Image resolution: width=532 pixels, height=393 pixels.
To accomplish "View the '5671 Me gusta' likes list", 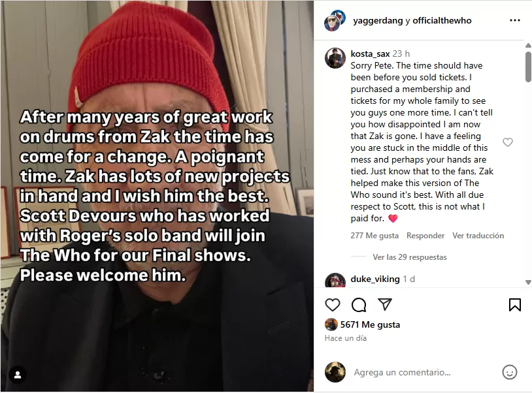I will click(x=370, y=324).
